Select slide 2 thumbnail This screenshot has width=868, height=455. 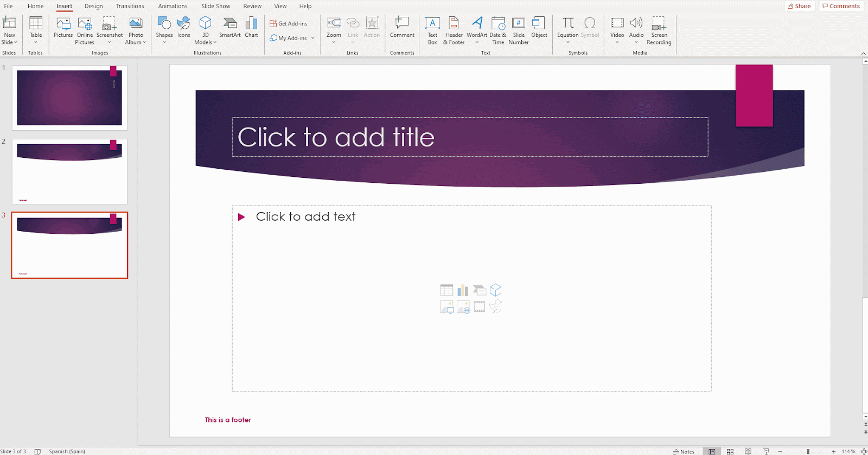coord(69,171)
